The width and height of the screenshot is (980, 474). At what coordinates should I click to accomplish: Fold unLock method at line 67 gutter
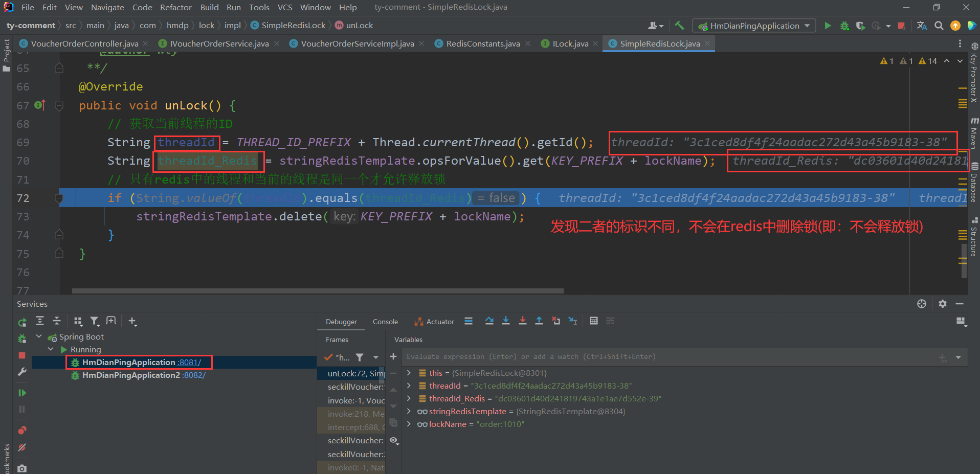(59, 105)
